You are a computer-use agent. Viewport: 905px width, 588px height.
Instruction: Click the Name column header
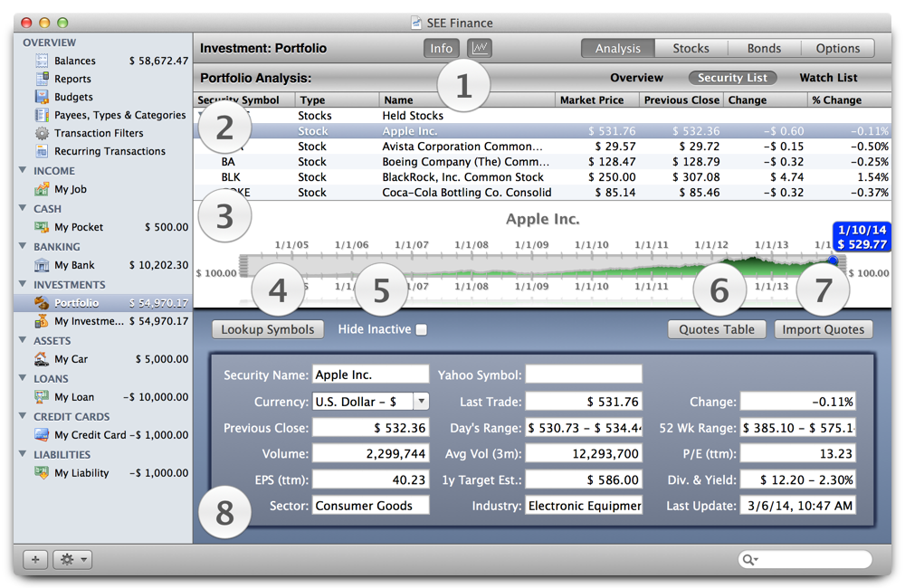(x=467, y=100)
